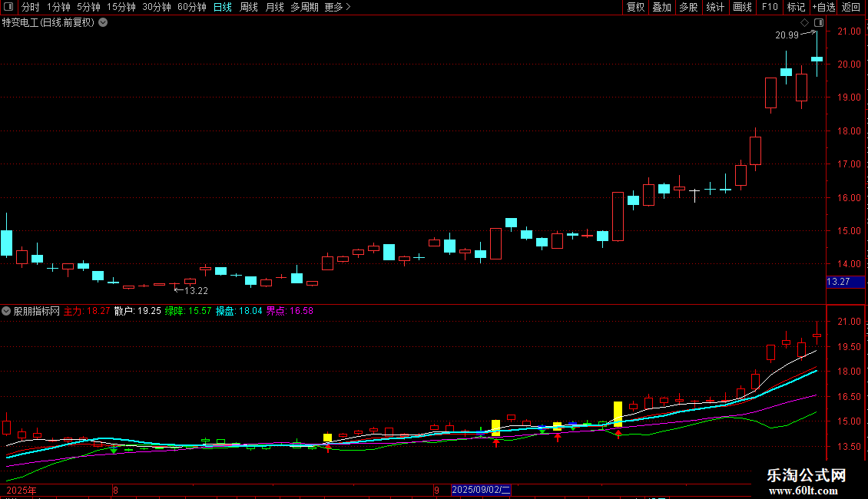Expand the 更多 periods chevron

[x=348, y=7]
